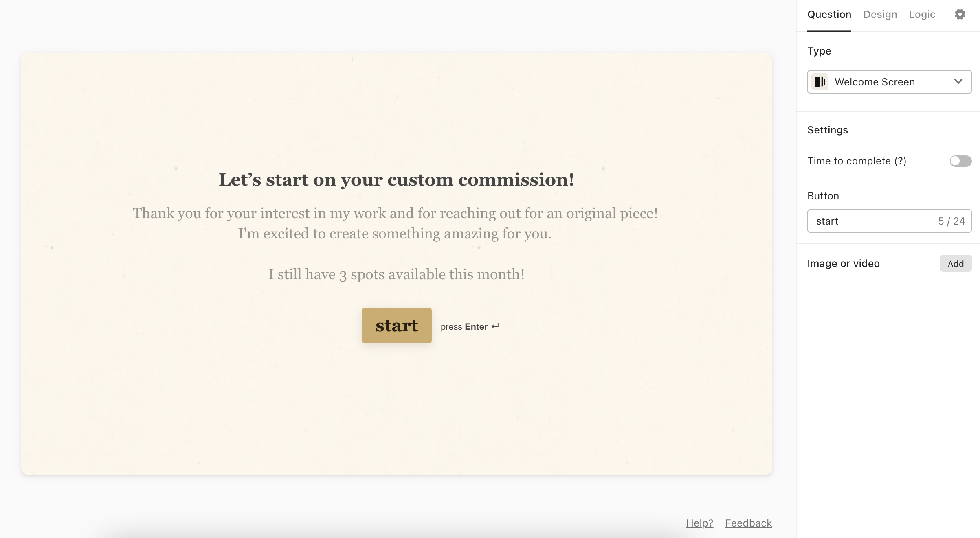
Task: Expand the Type dropdown chevron
Action: [x=958, y=82]
